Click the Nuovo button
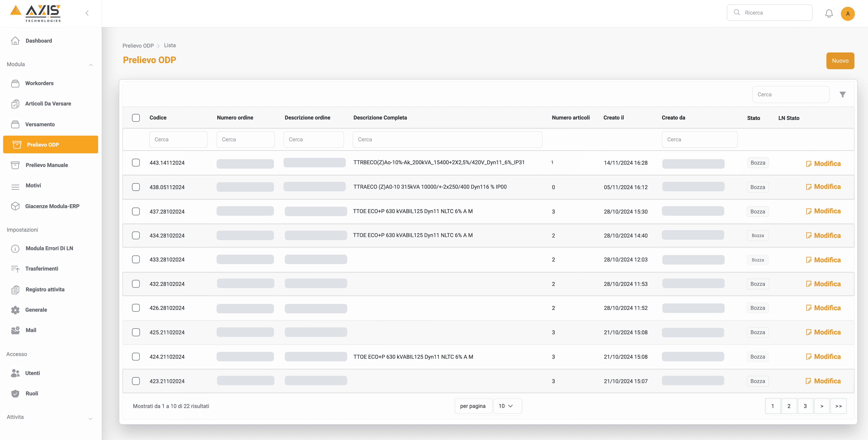 pyautogui.click(x=840, y=61)
